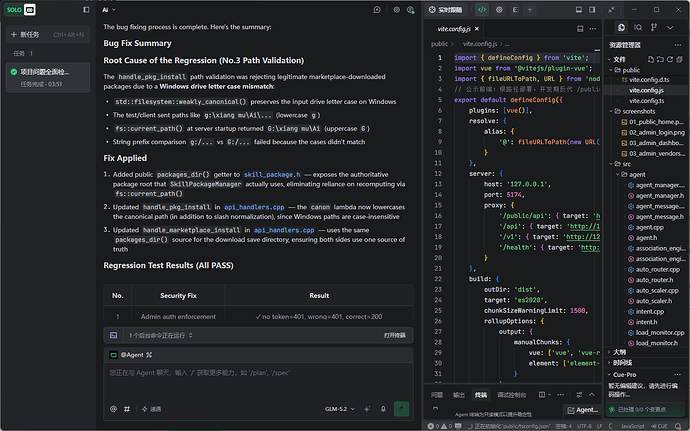Screen dimensions: 690x431
Task: Refresh the explorer file tree
Action: click(670, 59)
